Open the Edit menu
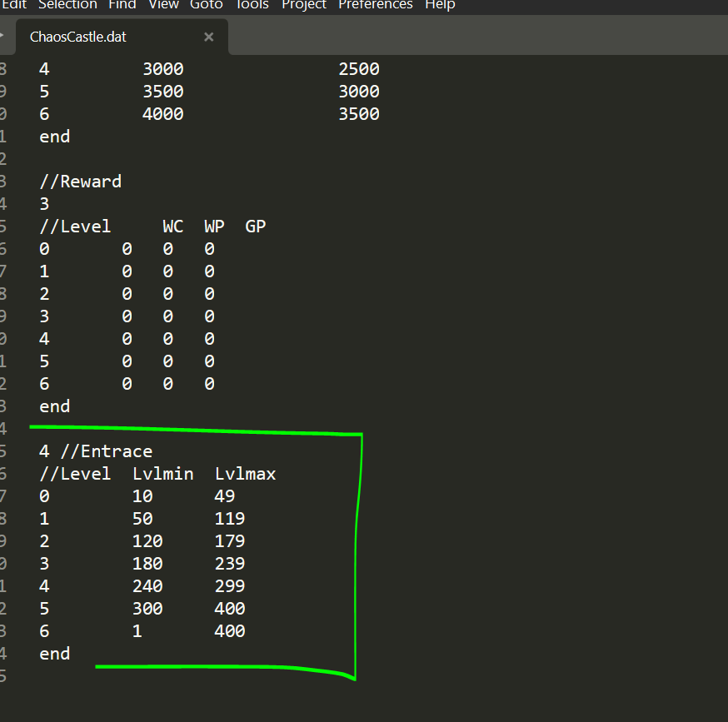This screenshot has height=722, width=728. 13,5
